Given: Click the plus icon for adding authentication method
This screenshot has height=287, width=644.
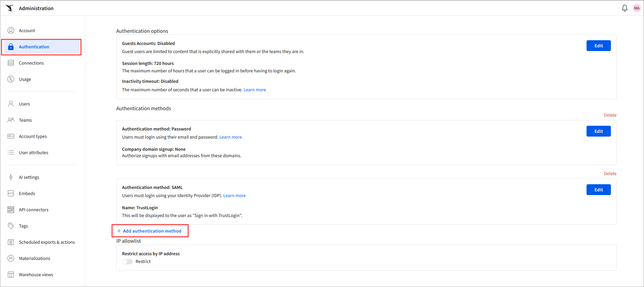Looking at the screenshot, I should click(x=119, y=231).
